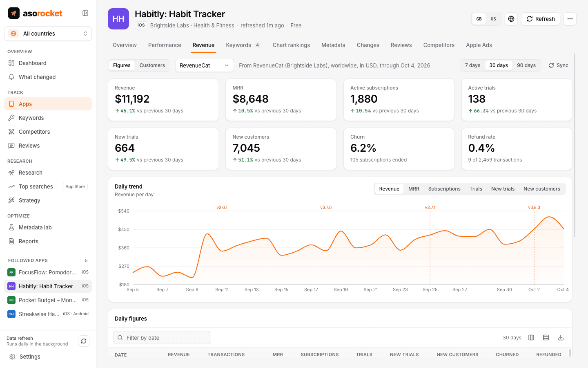Toggle table row density icon
This screenshot has width=588, height=368.
pos(546,338)
